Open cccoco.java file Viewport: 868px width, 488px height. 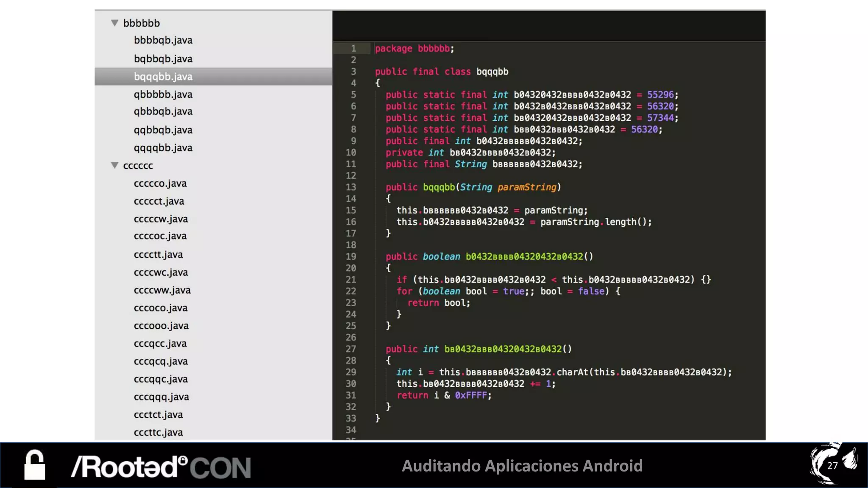coord(161,308)
